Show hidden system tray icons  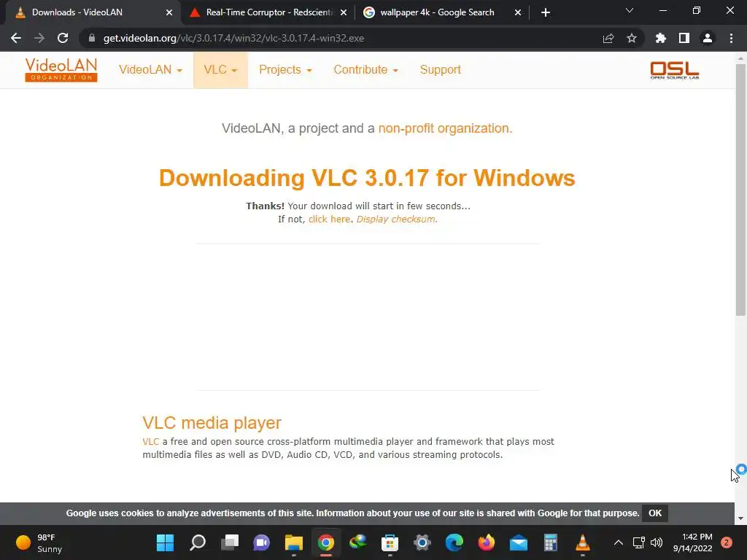pyautogui.click(x=619, y=542)
